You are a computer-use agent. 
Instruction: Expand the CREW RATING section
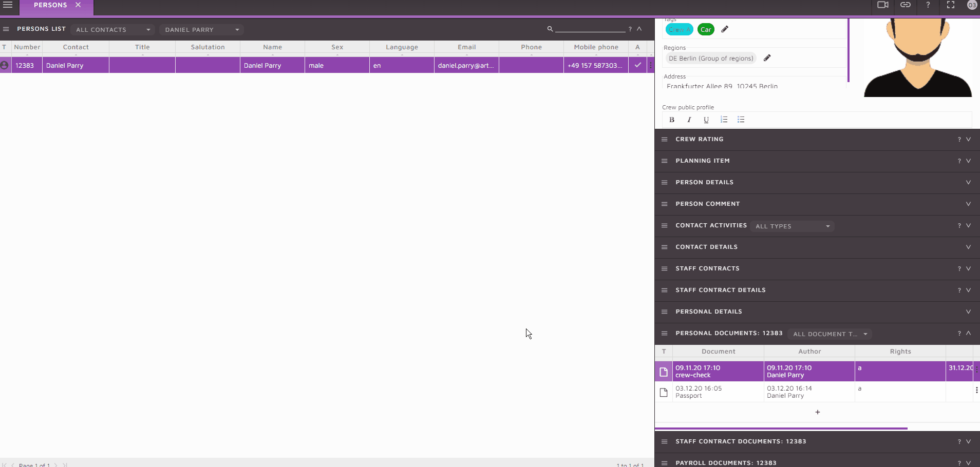(x=968, y=139)
